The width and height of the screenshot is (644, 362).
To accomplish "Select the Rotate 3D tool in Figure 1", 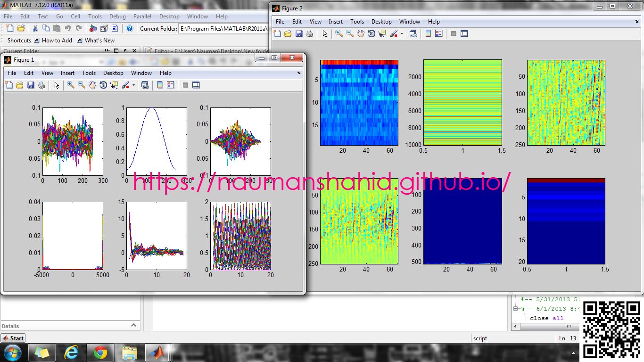I will coord(103,85).
